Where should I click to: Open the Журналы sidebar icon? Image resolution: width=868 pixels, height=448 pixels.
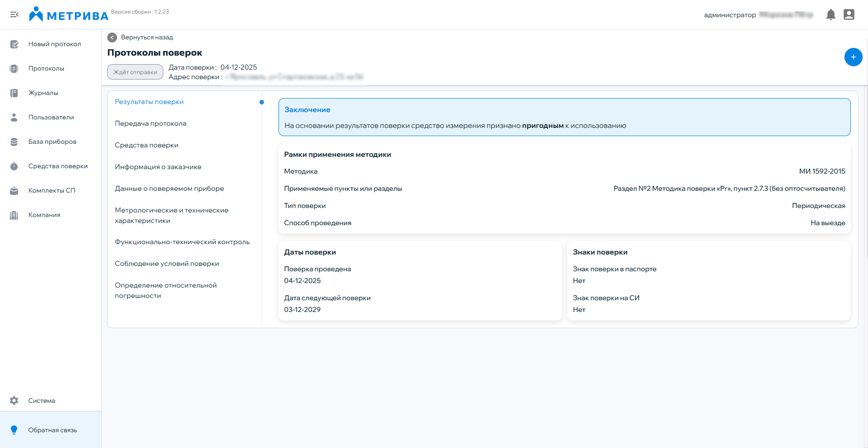pyautogui.click(x=14, y=93)
